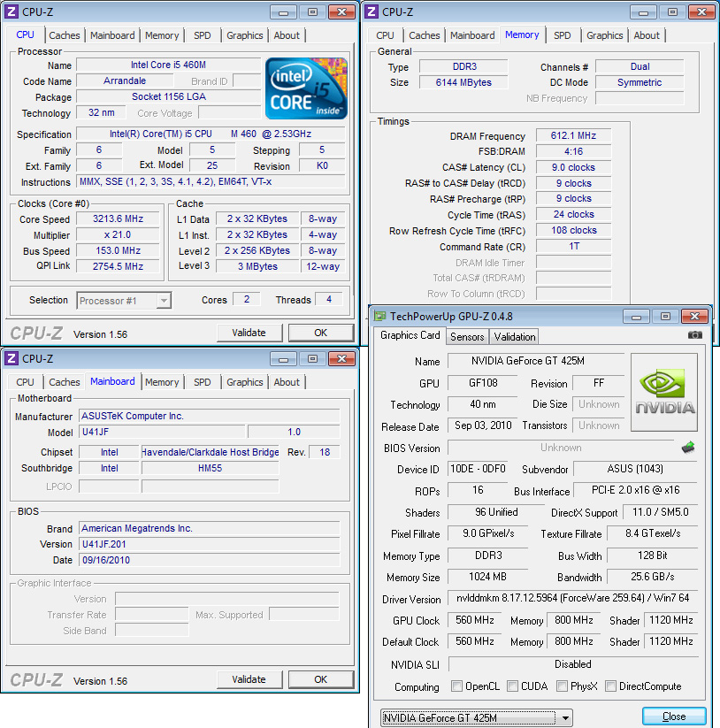Click the Manufacturer field ASUSTeK Computer Inc.
This screenshot has height=728, width=720.
(x=210, y=416)
